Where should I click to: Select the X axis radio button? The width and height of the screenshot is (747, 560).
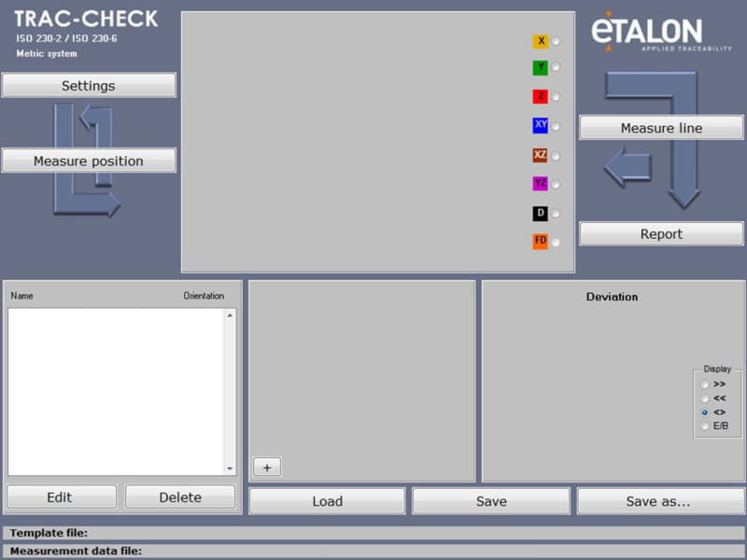(556, 41)
